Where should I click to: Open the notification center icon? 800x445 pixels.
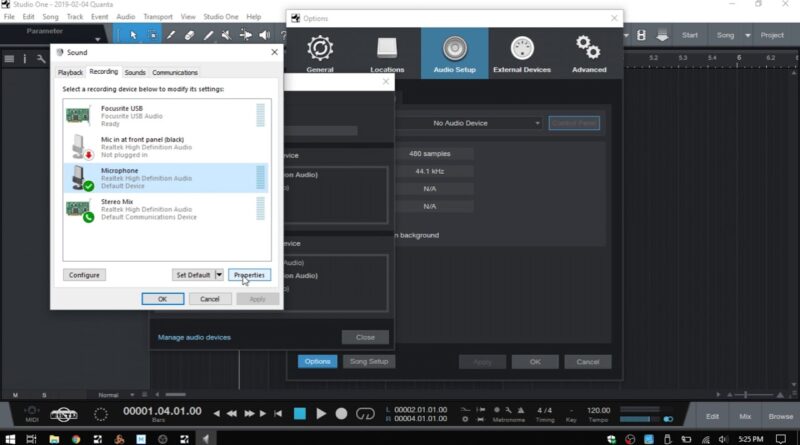(x=781, y=439)
